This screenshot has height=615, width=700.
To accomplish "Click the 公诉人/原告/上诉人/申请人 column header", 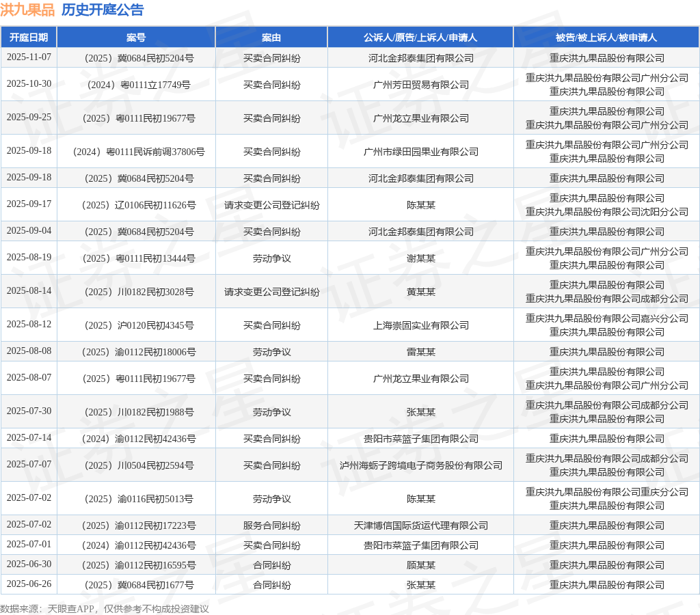I will coord(420,38).
